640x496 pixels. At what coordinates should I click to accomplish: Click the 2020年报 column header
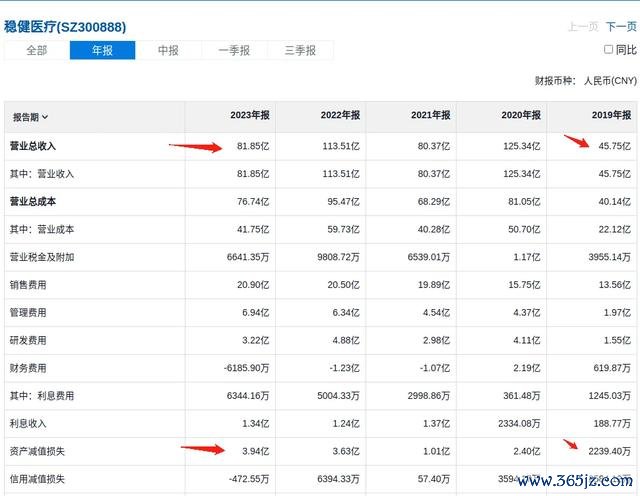(521, 115)
